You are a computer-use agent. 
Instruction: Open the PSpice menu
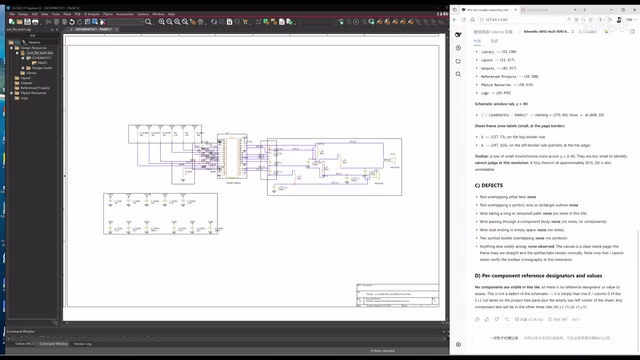[x=108, y=14]
